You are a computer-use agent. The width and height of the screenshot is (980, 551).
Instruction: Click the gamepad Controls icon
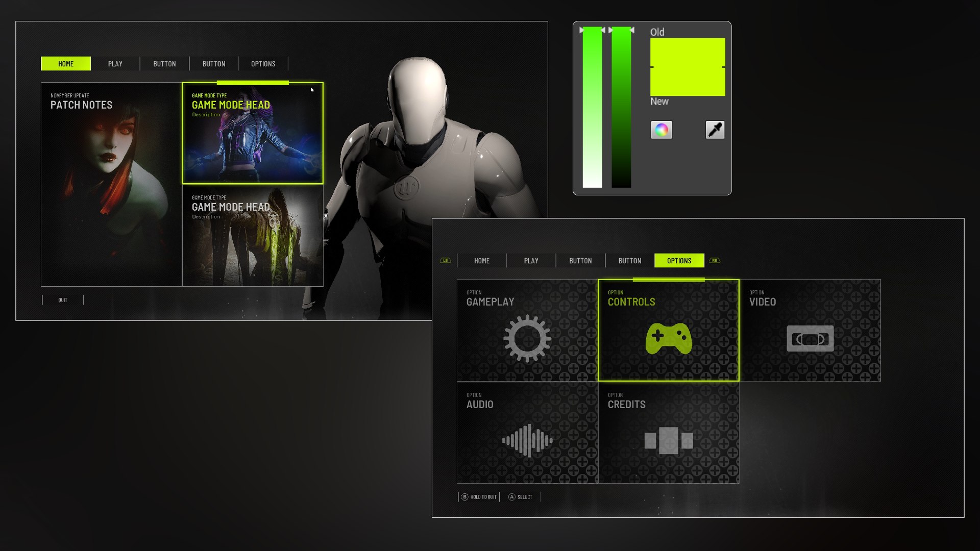[669, 338]
